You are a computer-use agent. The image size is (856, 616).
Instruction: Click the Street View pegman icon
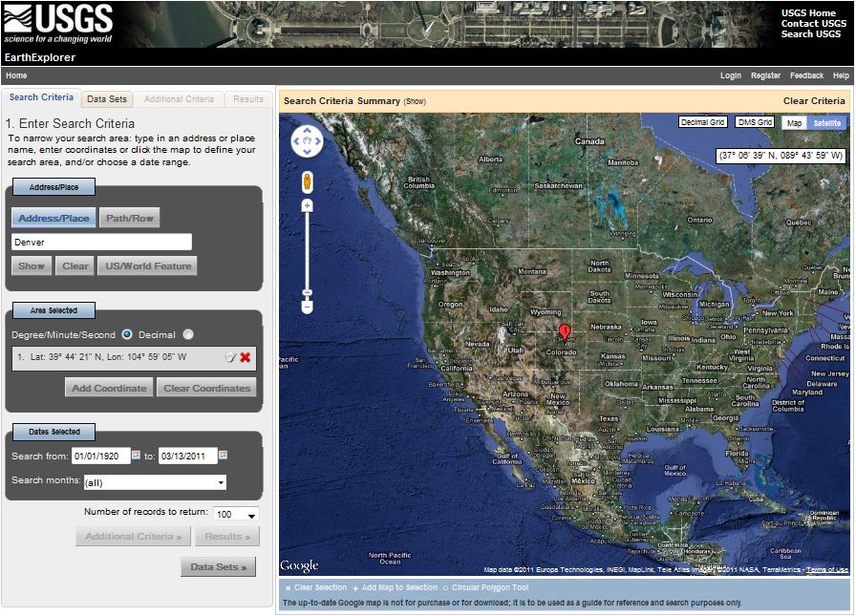[x=308, y=181]
